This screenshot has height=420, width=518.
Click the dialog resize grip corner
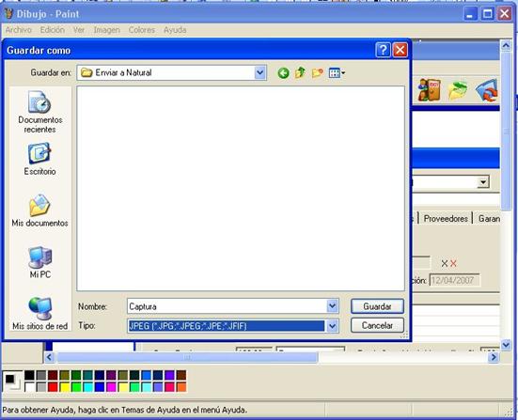tap(404, 335)
